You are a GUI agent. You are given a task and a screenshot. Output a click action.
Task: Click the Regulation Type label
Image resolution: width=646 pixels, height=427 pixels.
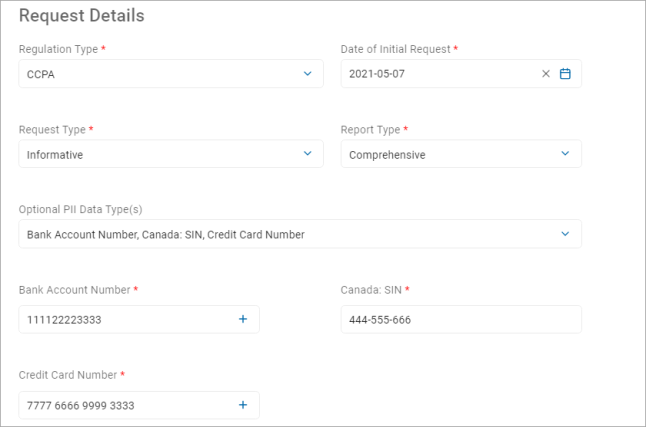pos(58,49)
